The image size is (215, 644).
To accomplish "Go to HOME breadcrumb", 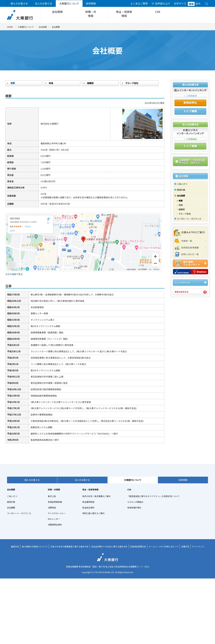I will tap(10, 27).
